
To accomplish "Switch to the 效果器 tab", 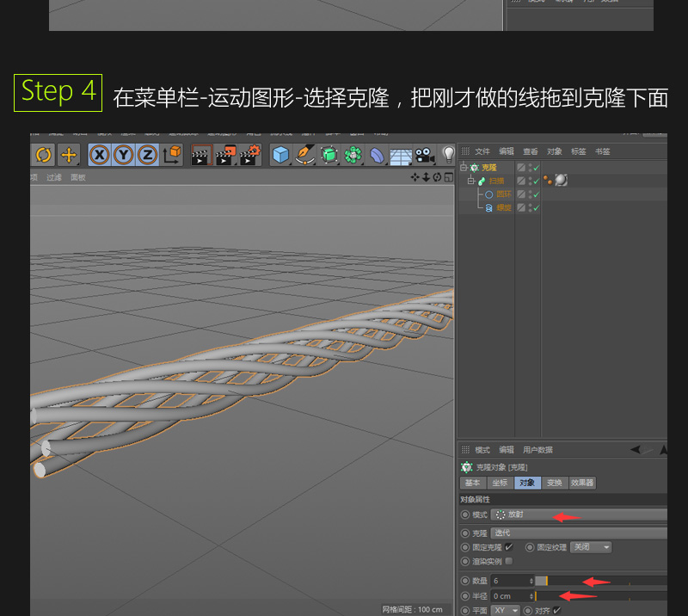I will [x=582, y=483].
